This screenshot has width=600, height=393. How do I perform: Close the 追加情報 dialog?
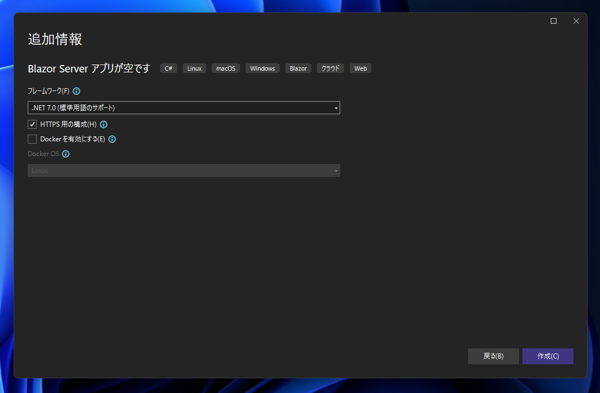[x=576, y=21]
